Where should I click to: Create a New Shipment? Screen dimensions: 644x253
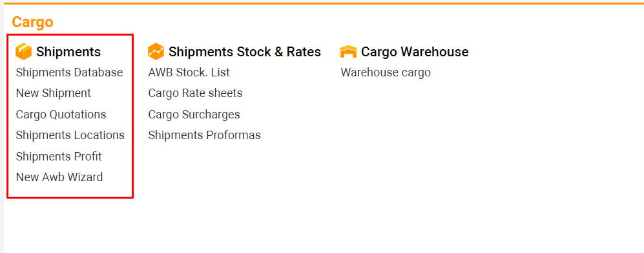pos(54,93)
